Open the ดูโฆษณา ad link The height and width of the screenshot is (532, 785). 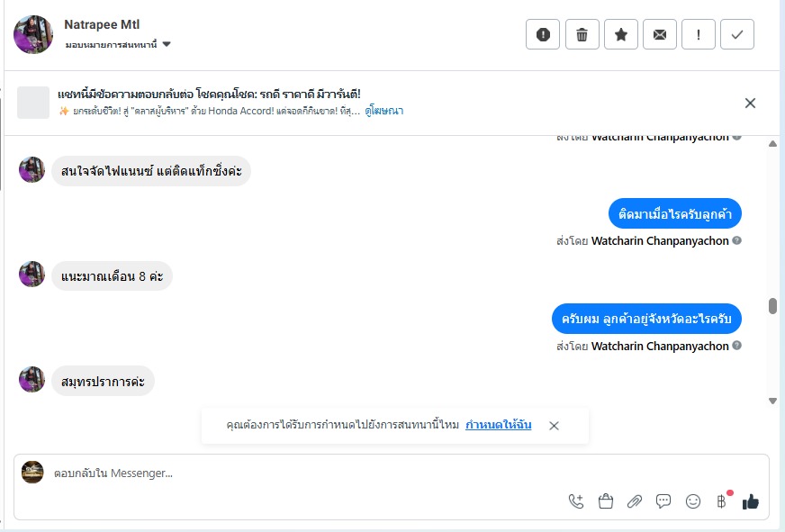(x=383, y=111)
